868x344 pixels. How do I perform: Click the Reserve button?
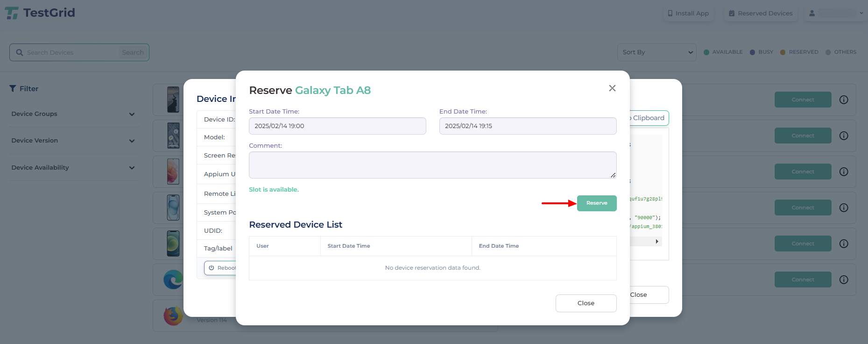597,203
